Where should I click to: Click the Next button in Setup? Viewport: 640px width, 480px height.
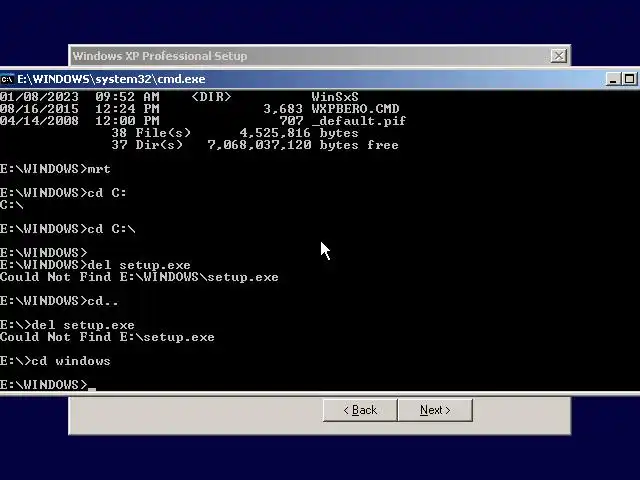pos(435,410)
